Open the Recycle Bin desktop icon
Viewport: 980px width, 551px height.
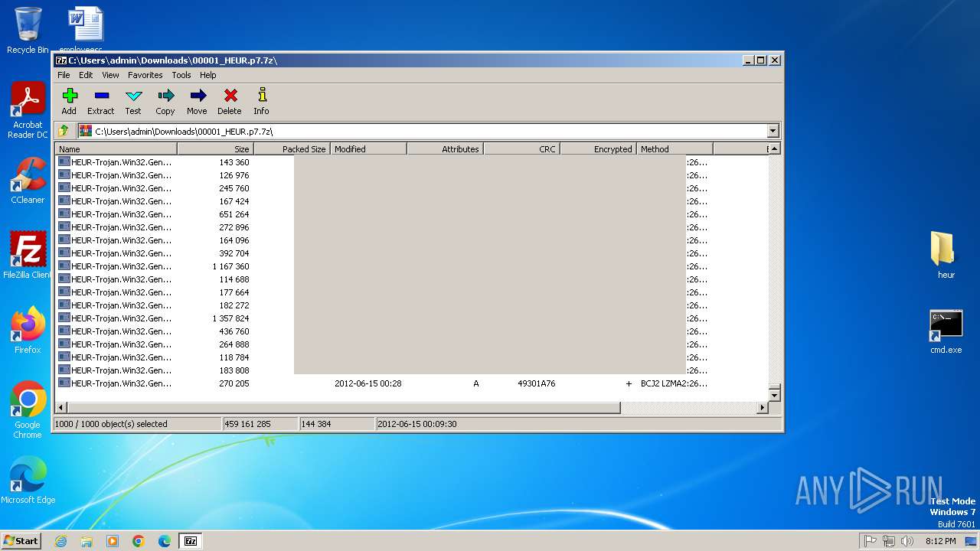pyautogui.click(x=28, y=31)
